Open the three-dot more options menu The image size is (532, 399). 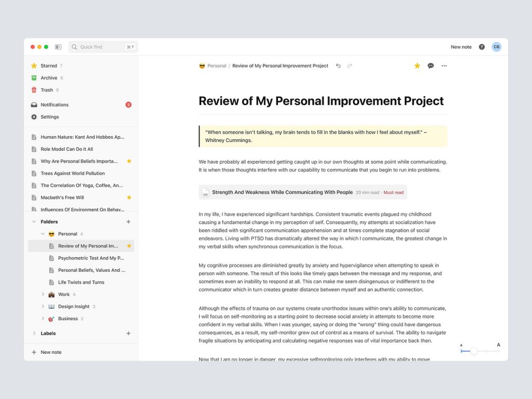pyautogui.click(x=444, y=66)
